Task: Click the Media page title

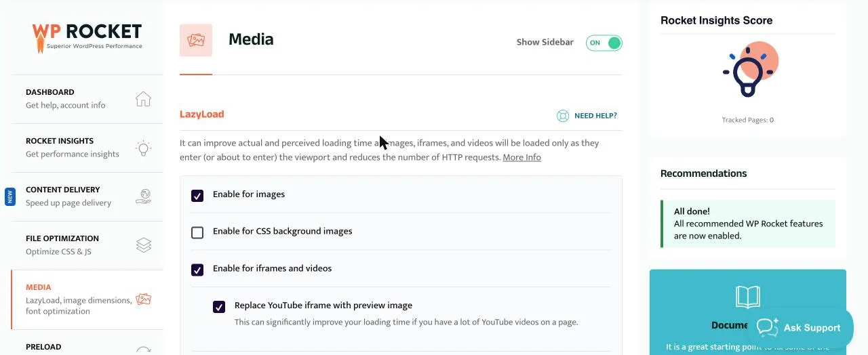Action: (251, 40)
